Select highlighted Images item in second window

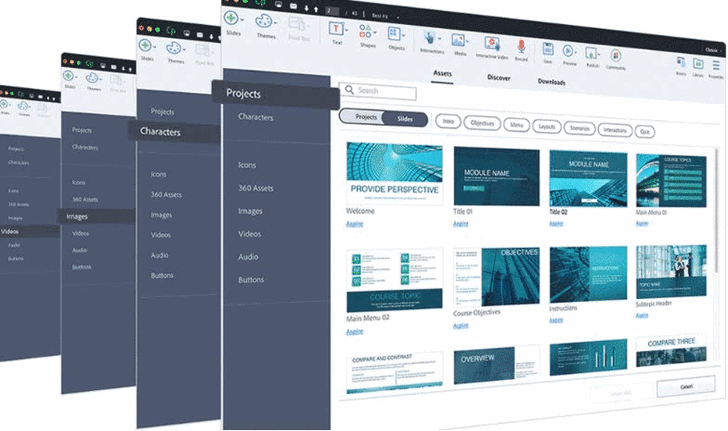tap(96, 216)
